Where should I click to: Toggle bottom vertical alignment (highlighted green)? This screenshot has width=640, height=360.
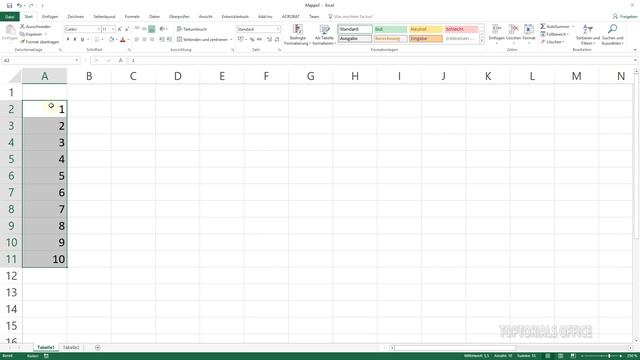pos(151,29)
